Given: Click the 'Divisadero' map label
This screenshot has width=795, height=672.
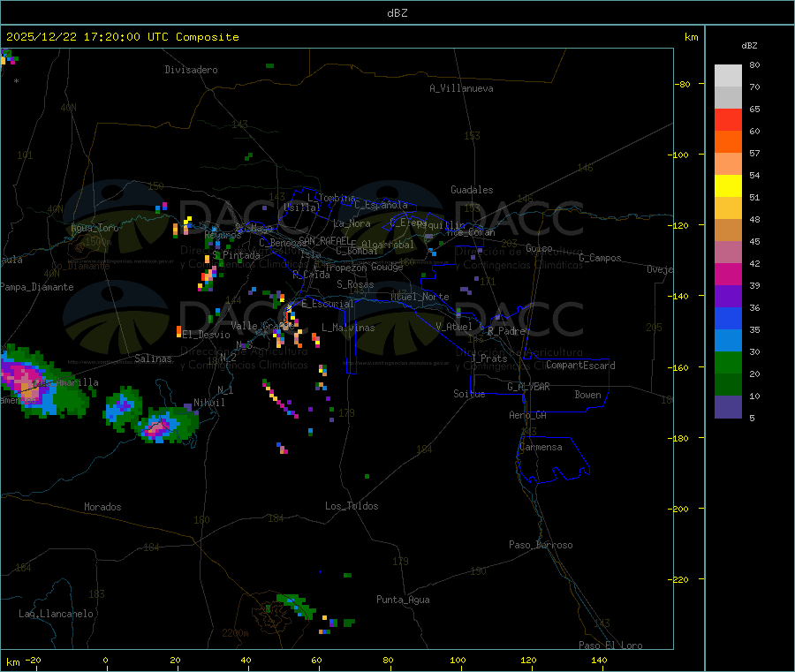Looking at the screenshot, I should coord(191,70).
